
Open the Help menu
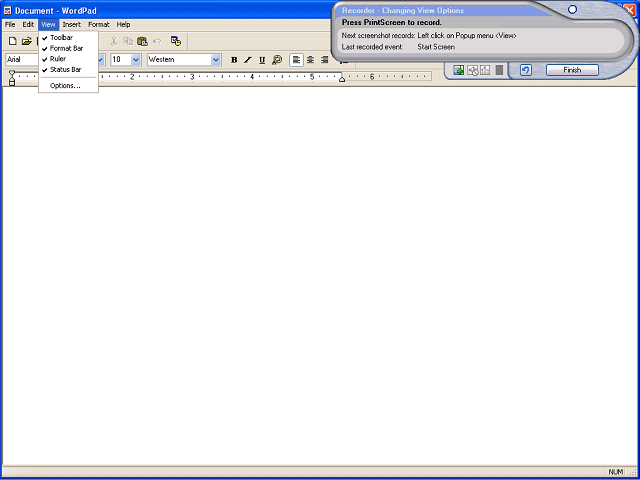click(123, 24)
